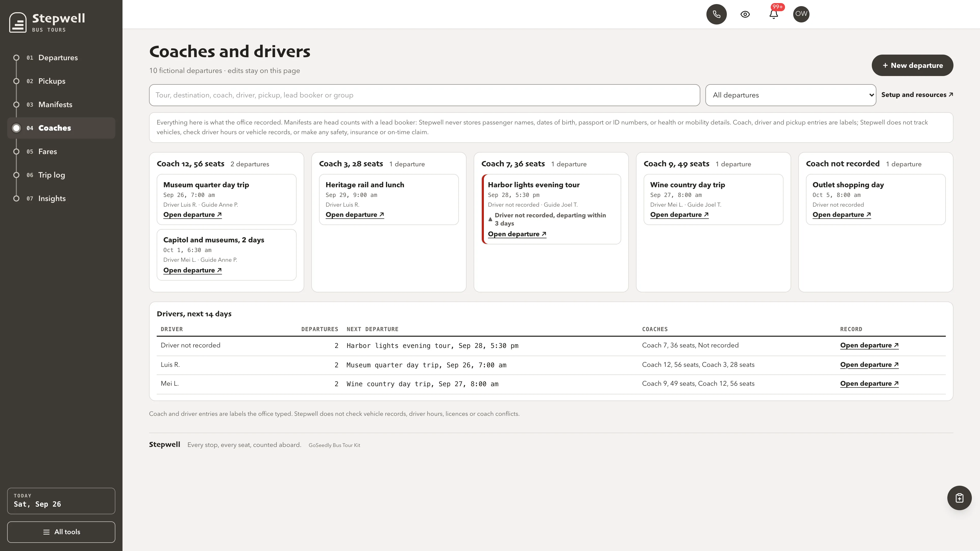Click the RECORD column header
The image size is (980, 551).
coord(851,329)
